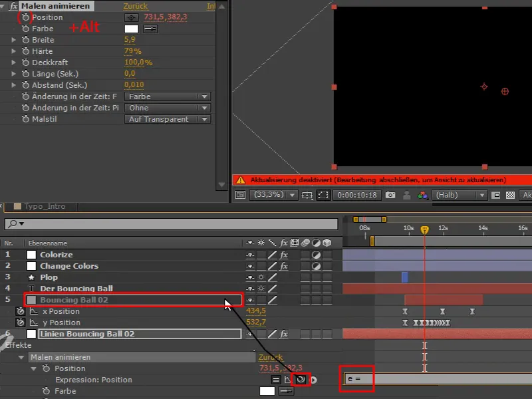Toggle the region of interest icon

tap(495, 195)
